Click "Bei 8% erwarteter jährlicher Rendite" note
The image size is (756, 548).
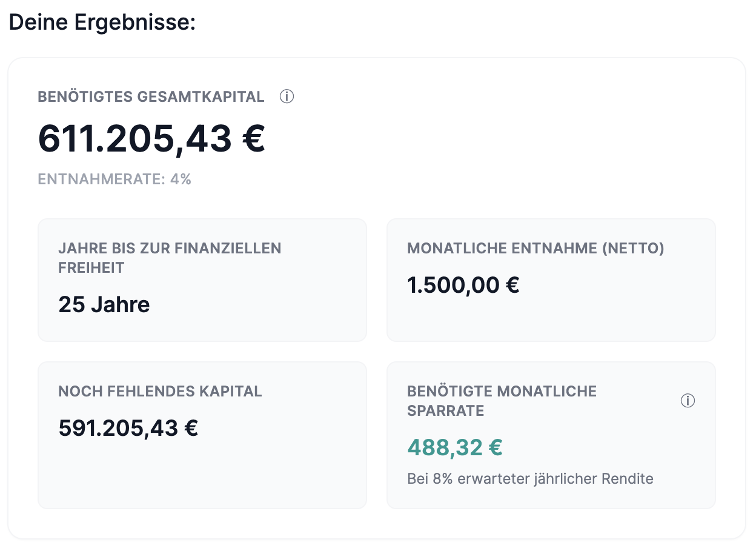point(530,479)
